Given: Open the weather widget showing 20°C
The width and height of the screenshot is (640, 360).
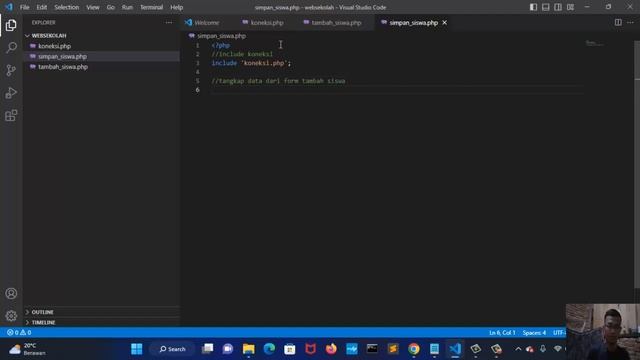Looking at the screenshot, I should 28,349.
